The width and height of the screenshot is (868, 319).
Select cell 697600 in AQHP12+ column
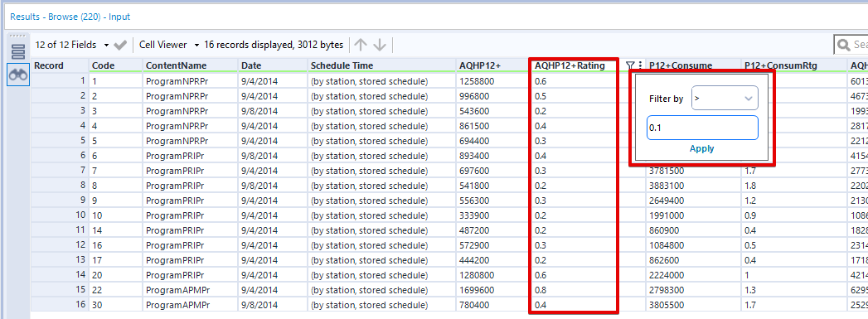(x=492, y=171)
